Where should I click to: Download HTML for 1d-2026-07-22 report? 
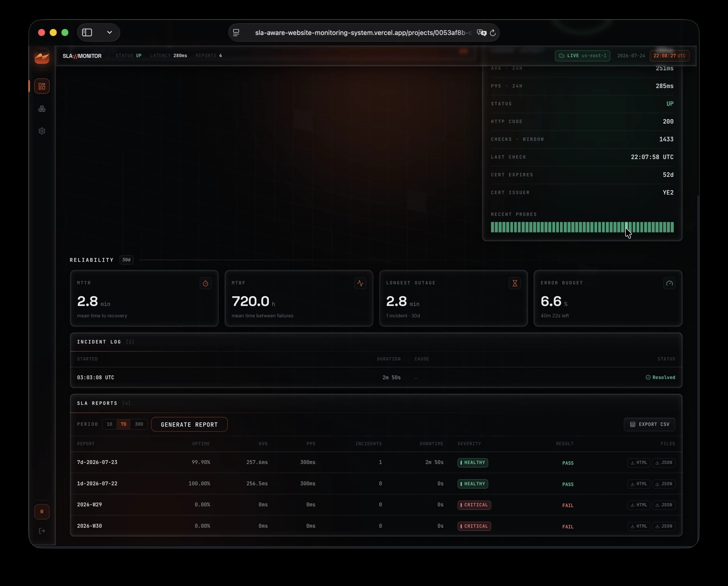pyautogui.click(x=638, y=484)
